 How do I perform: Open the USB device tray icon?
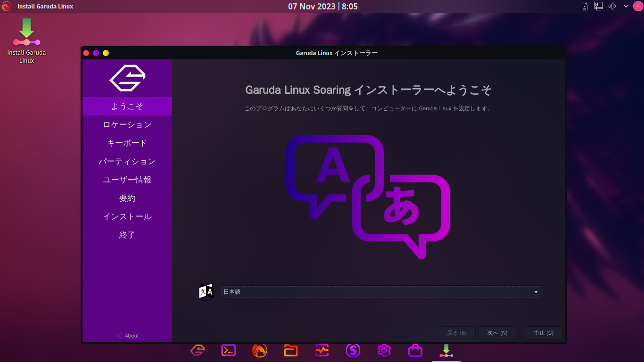pyautogui.click(x=585, y=6)
